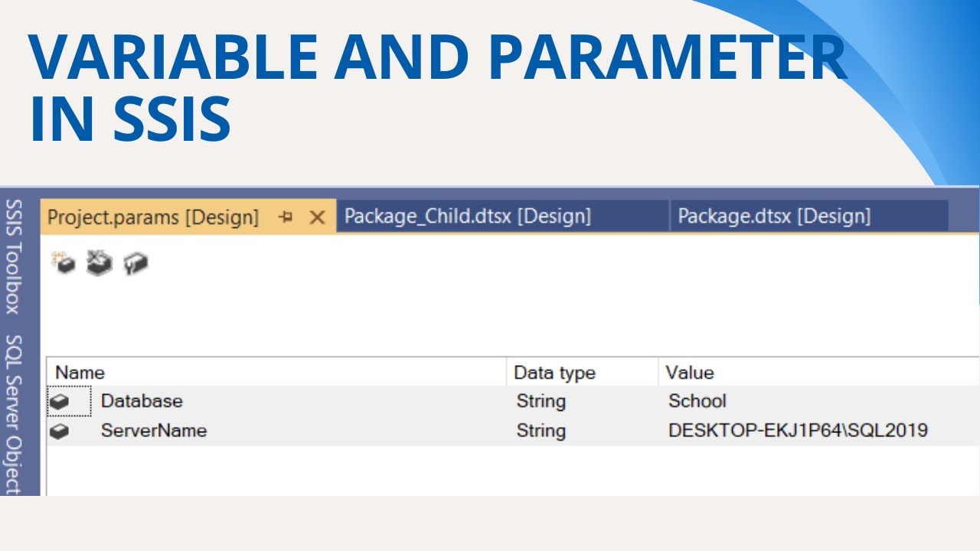Pin the Project.params tab
This screenshot has width=980, height=551.
click(x=286, y=217)
